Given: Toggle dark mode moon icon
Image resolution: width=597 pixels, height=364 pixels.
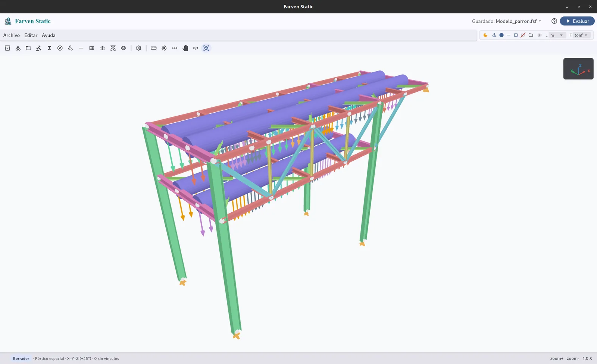Looking at the screenshot, I should tap(485, 35).
